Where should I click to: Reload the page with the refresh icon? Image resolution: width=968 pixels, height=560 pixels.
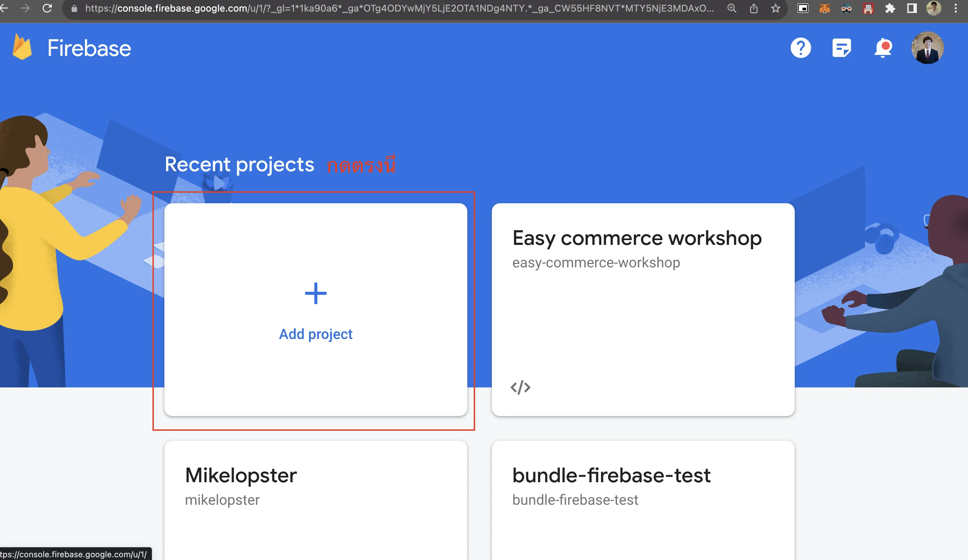pyautogui.click(x=47, y=8)
